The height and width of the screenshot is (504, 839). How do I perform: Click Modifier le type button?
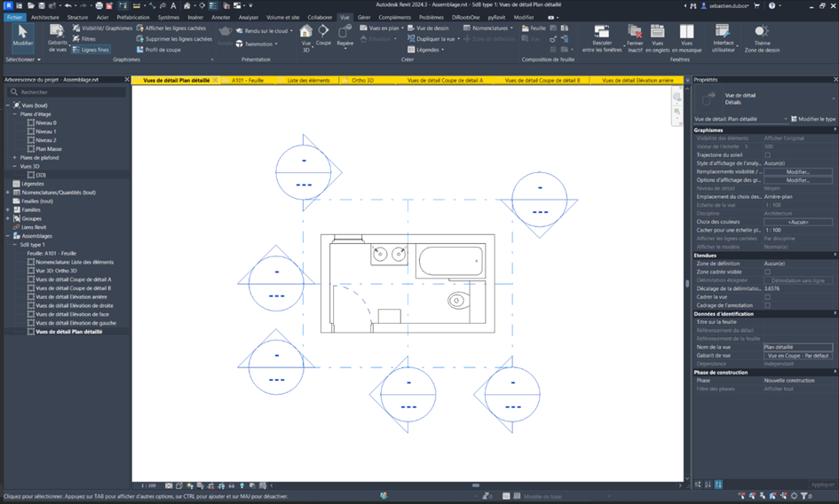tap(812, 119)
